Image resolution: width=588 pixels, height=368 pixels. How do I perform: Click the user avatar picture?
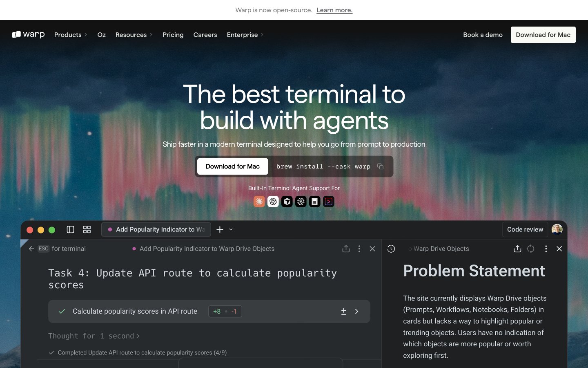coord(557,229)
